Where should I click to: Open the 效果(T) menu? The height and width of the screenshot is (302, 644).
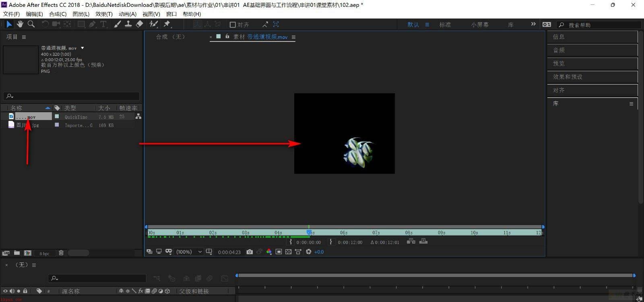(104, 14)
